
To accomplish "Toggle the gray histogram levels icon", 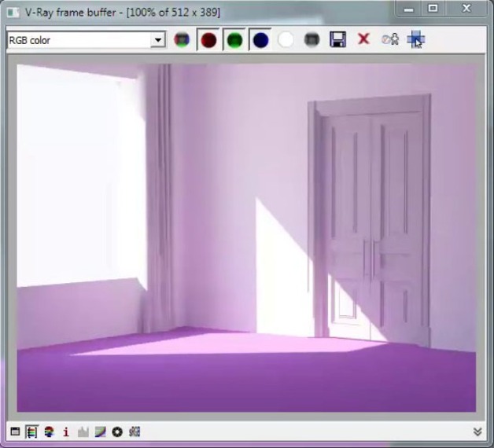I will 83,431.
